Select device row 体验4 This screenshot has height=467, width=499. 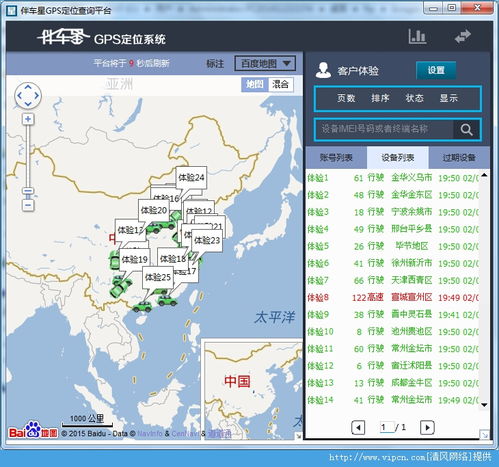[393, 229]
